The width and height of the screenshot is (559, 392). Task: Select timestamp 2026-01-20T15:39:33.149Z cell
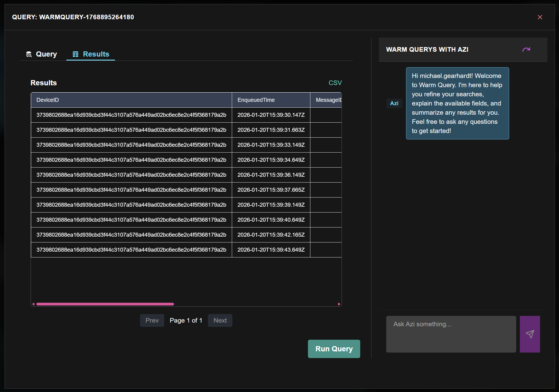pos(271,145)
